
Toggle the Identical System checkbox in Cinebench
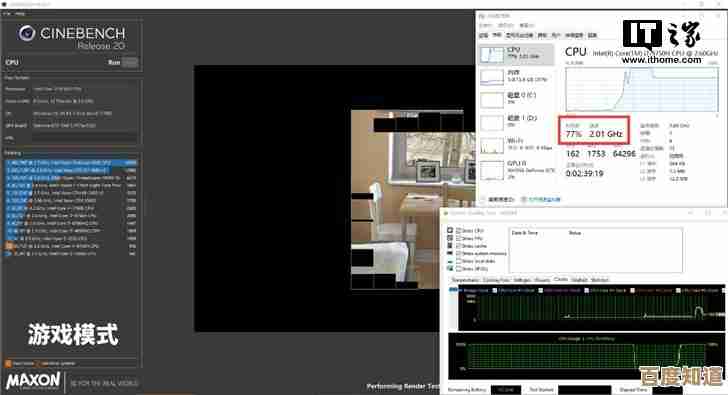pos(39,363)
